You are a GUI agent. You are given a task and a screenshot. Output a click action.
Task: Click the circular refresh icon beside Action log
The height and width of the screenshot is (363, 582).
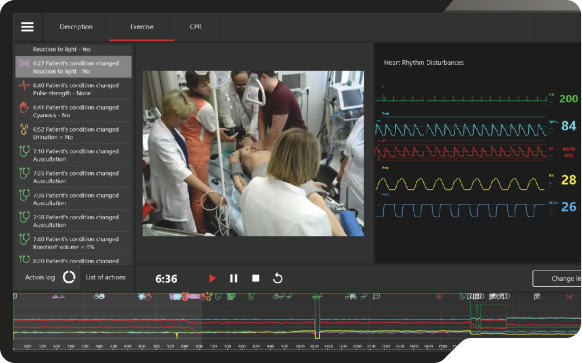pyautogui.click(x=69, y=277)
